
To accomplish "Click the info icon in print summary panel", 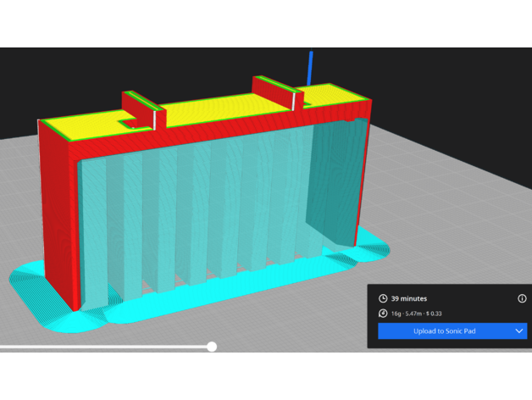I will (522, 298).
